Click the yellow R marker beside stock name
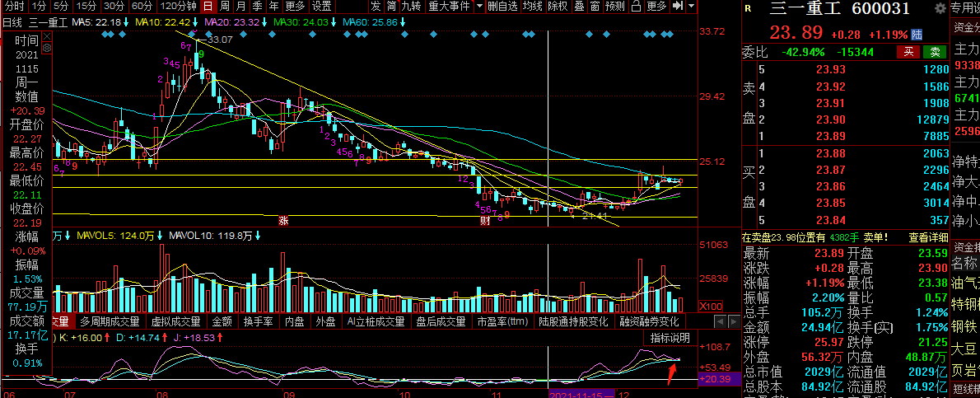Image resolution: width=980 pixels, height=398 pixels. [749, 8]
